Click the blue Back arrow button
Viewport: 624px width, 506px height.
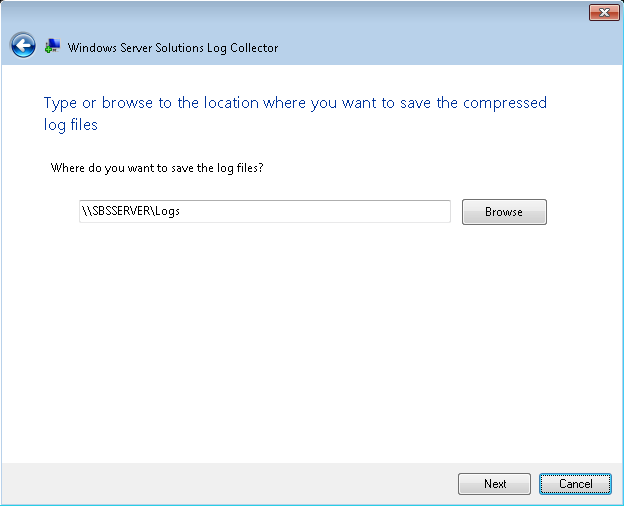click(x=23, y=46)
